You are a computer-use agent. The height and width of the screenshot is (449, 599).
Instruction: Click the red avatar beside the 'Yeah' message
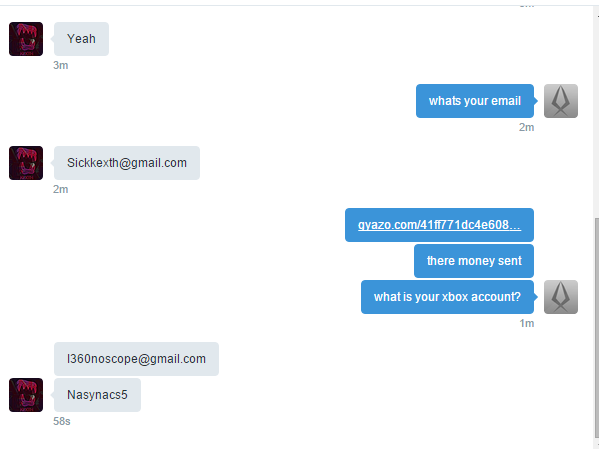pos(26,39)
